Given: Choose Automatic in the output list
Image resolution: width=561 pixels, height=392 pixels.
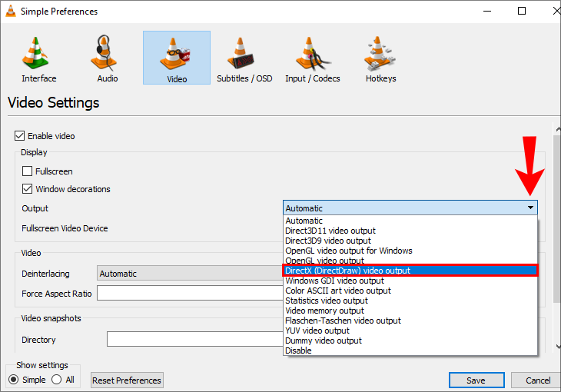Looking at the screenshot, I should (x=410, y=221).
